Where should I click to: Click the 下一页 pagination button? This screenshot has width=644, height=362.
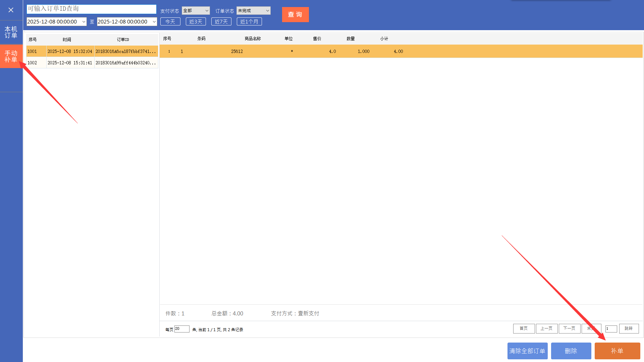coord(569,328)
